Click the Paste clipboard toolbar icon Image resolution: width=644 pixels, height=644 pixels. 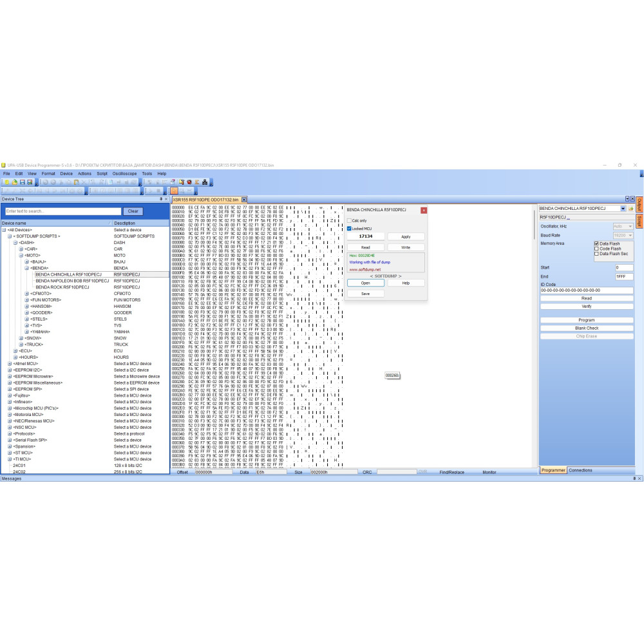coord(77,182)
